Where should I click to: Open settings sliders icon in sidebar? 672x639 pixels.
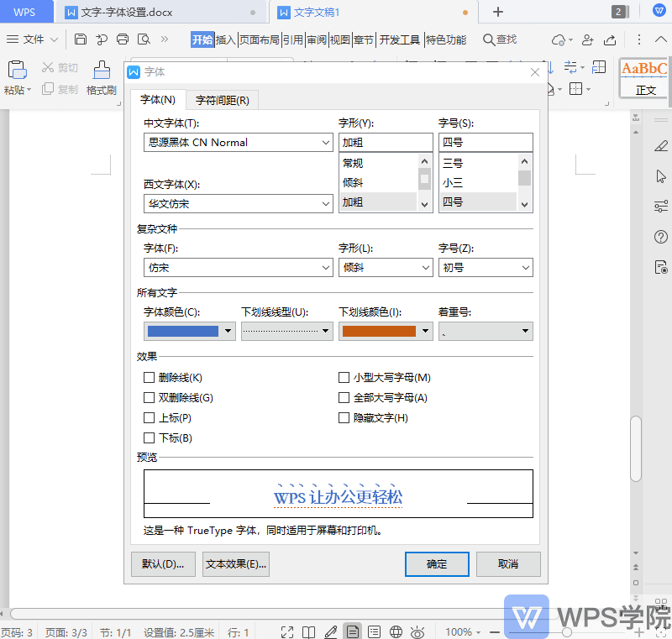click(x=661, y=206)
